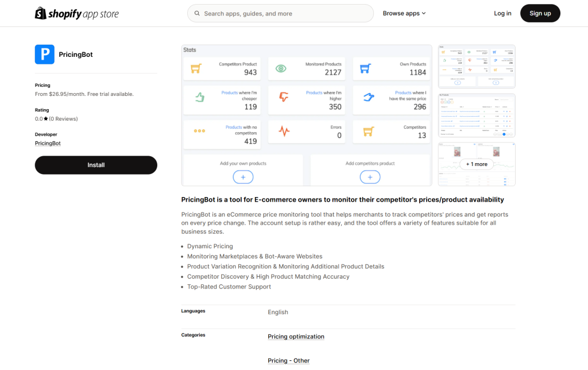Screen dimensions: 588x370
Task: Click plus under Add your own products
Action: coord(243,177)
